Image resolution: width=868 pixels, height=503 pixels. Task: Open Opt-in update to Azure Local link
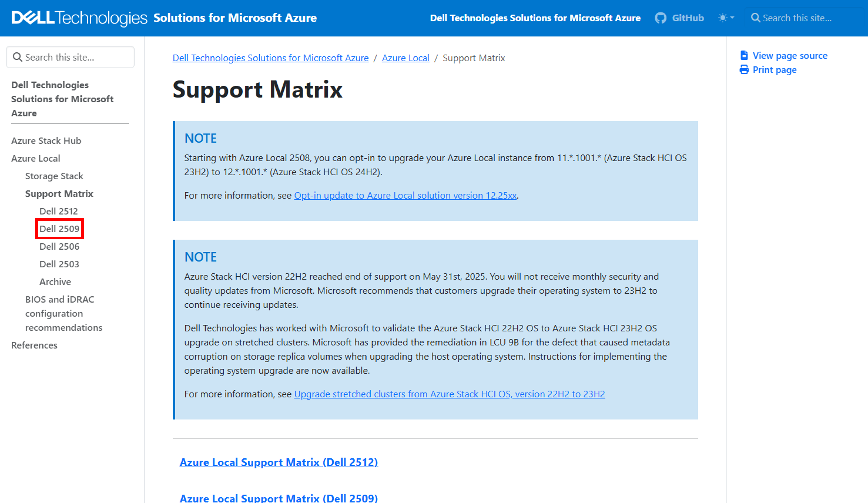[405, 196]
